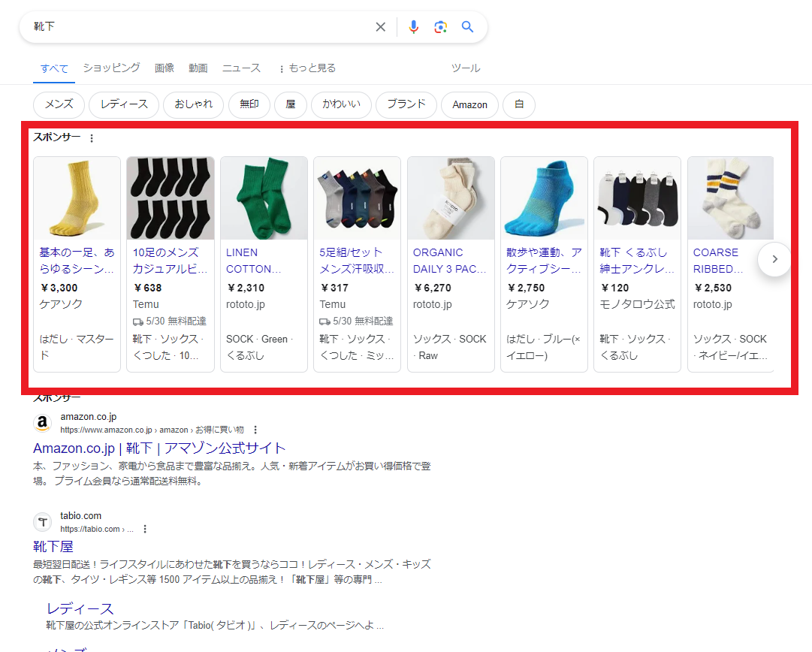Open Amazon.co.jp | 靴下 | アマゾン公式サイト result
This screenshot has width=812, height=652.
(159, 448)
